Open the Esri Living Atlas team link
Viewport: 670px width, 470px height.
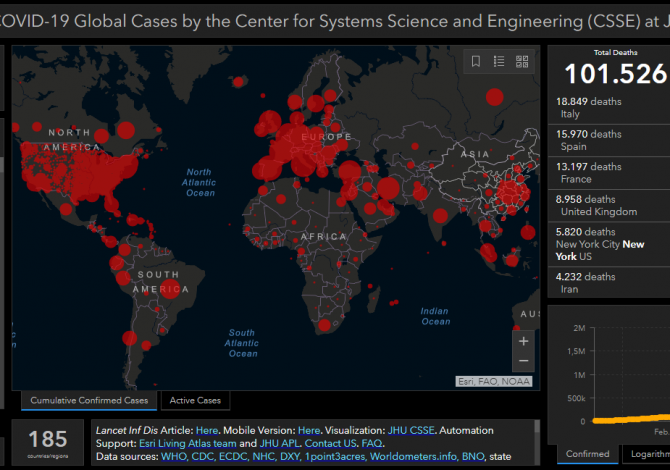[188, 444]
